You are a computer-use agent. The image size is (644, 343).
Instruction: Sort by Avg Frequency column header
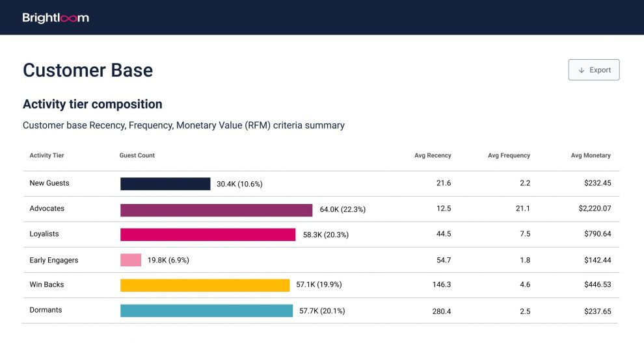(x=509, y=155)
